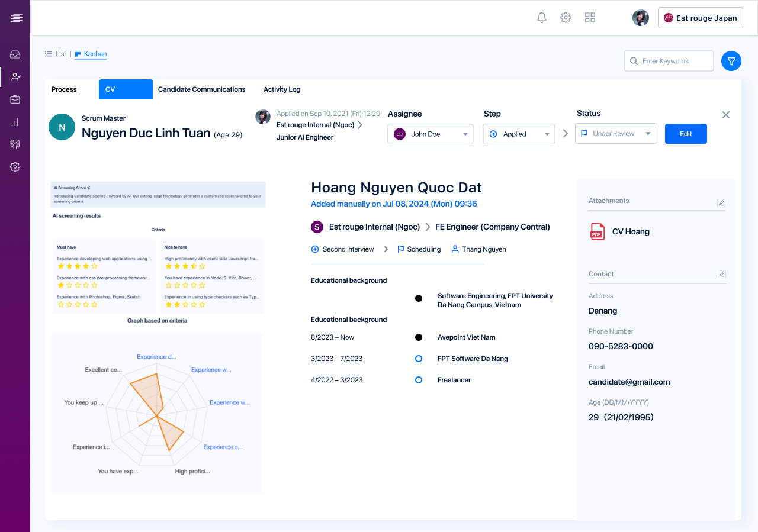Switch to the Activity Log tab

(282, 89)
